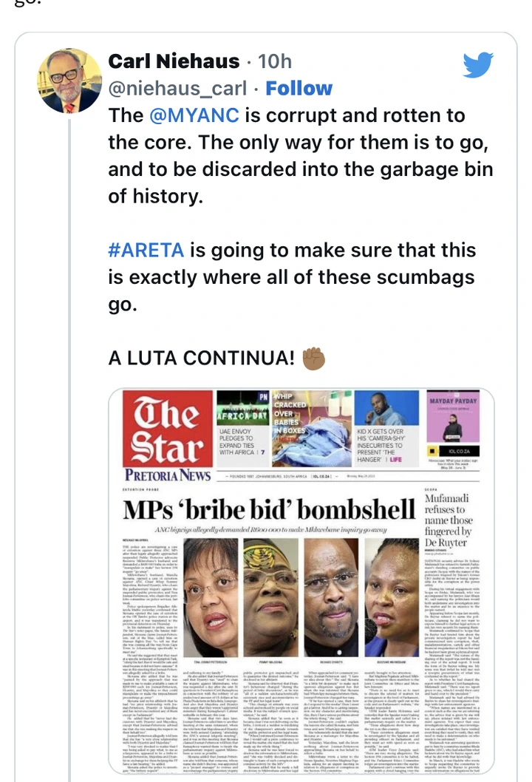
Task: Open Carl Niehaus profile avatar photo
Action: tap(69, 81)
